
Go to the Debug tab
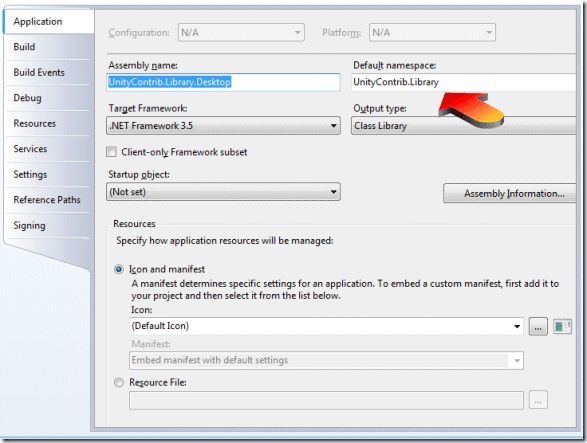[x=49, y=98]
